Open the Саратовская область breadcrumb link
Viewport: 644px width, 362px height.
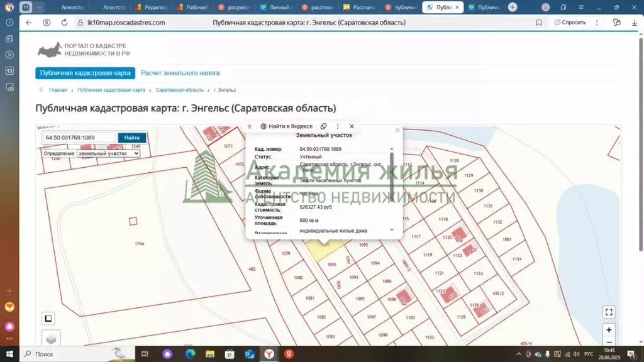point(181,90)
